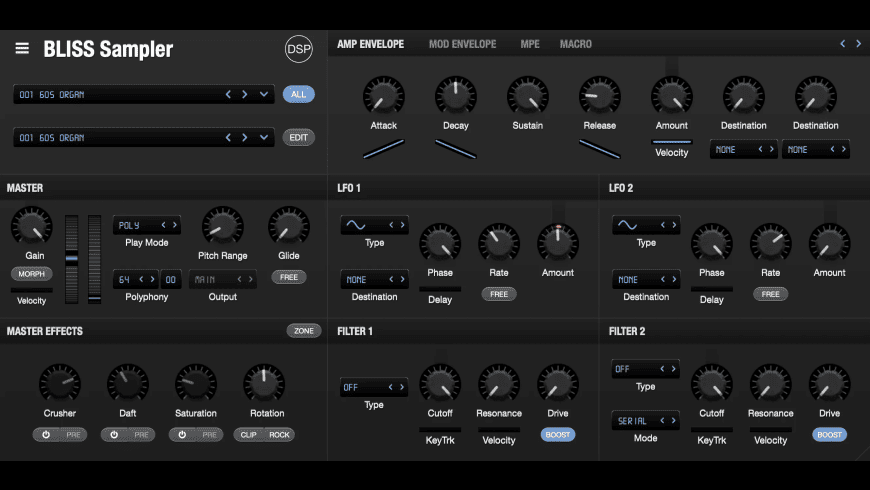
Task: Click the Release curve shape line
Action: click(x=599, y=149)
